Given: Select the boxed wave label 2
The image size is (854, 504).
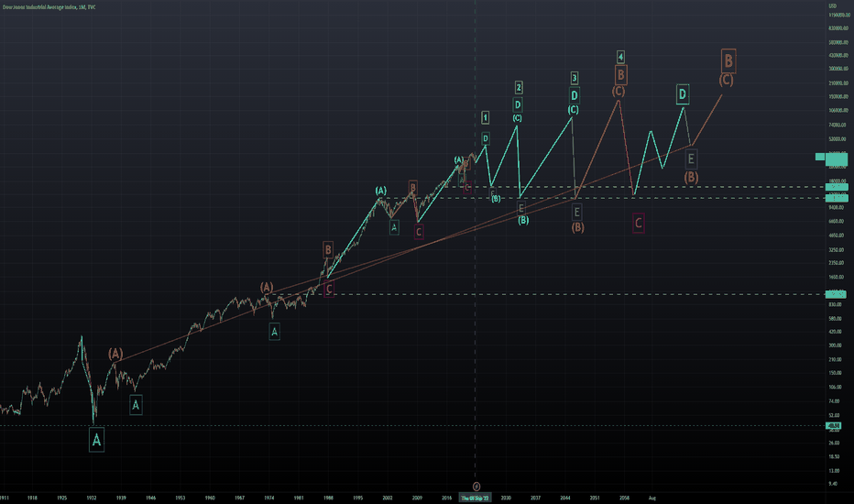Looking at the screenshot, I should click(519, 87).
